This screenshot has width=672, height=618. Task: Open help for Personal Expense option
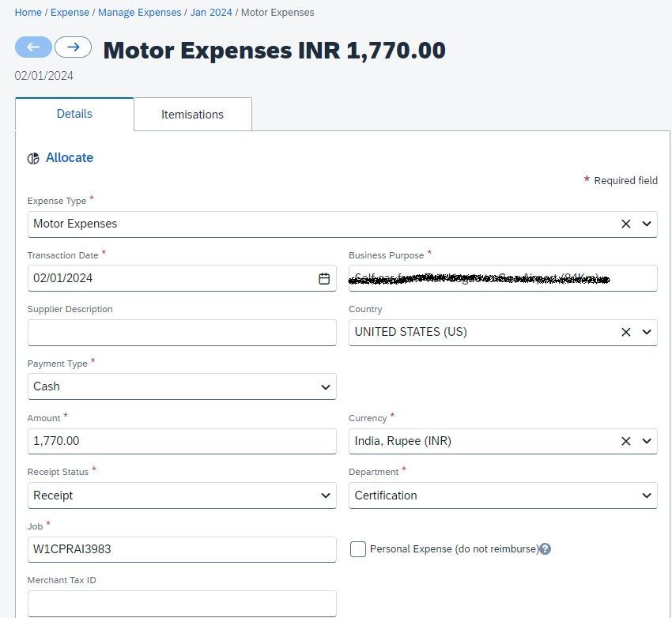point(546,548)
